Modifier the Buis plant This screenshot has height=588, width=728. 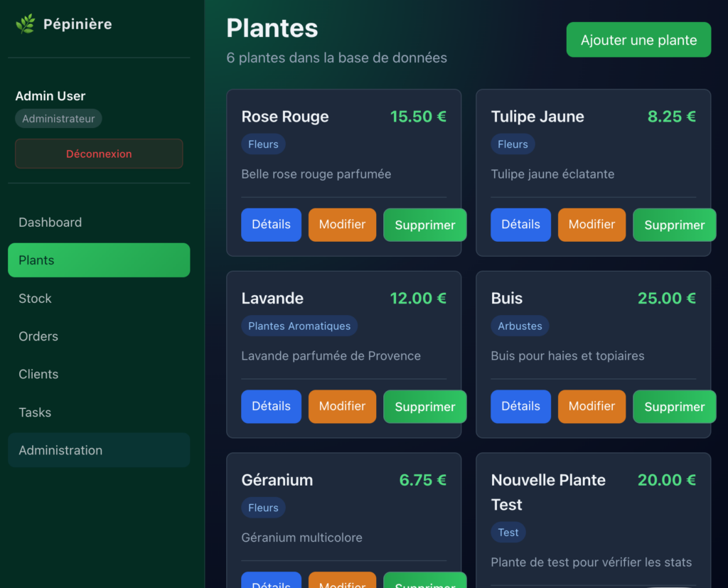[592, 407]
